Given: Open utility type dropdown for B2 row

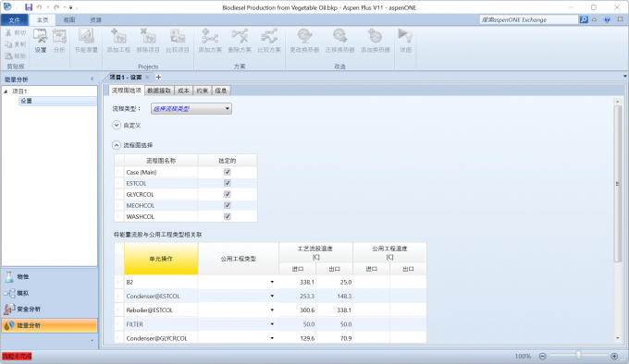Looking at the screenshot, I should [x=272, y=283].
